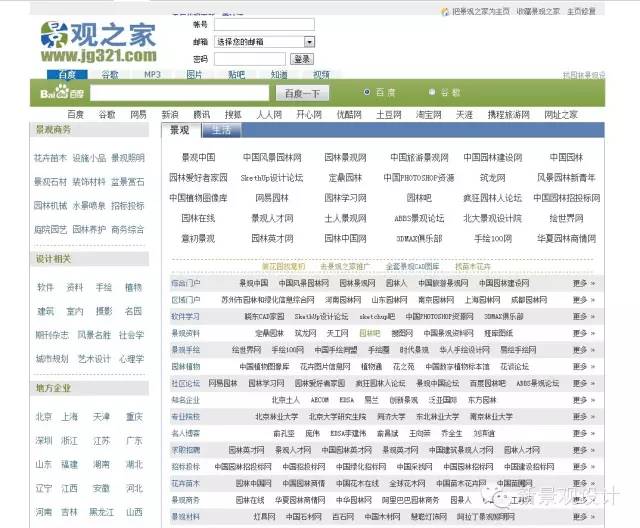Click the 全套景观CAD图库 promo link
Viewport: 640px width, 528px height.
[x=413, y=266]
